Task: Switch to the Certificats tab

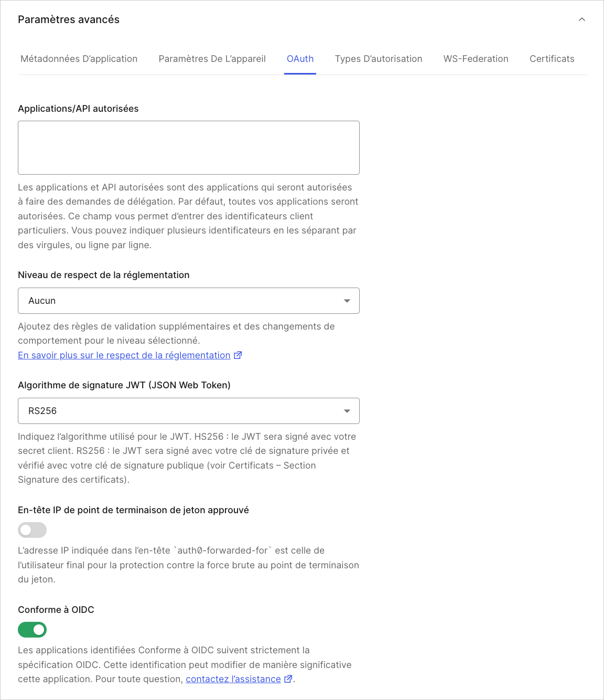Action: [552, 59]
